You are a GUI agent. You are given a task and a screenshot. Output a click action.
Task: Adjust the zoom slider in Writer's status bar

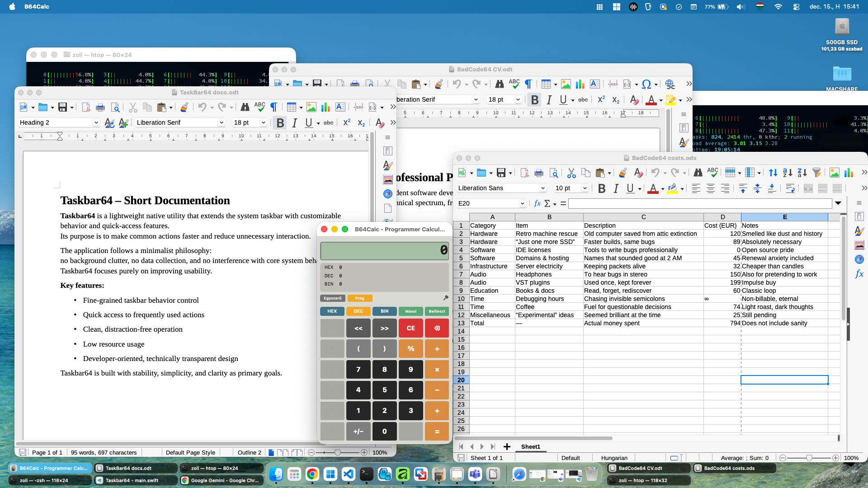tap(337, 452)
